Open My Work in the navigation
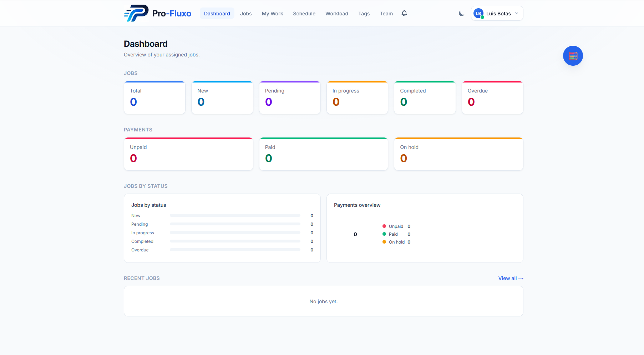 (x=272, y=14)
